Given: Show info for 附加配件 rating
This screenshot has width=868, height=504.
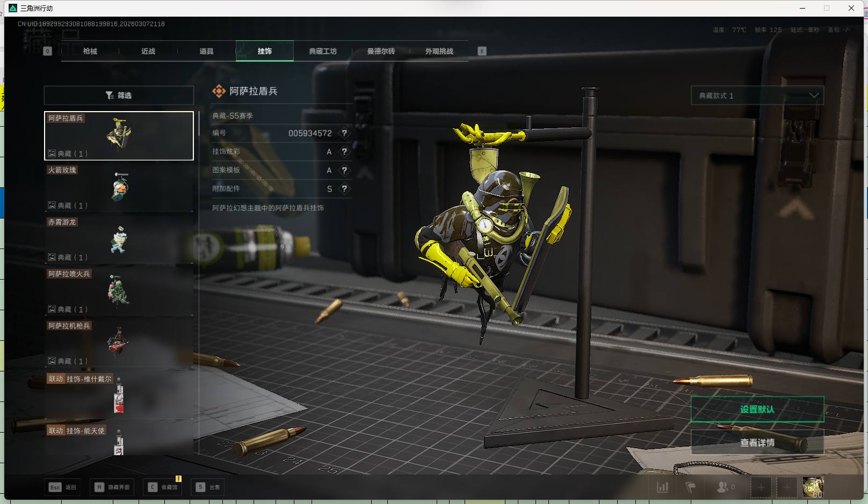Looking at the screenshot, I should click(344, 189).
